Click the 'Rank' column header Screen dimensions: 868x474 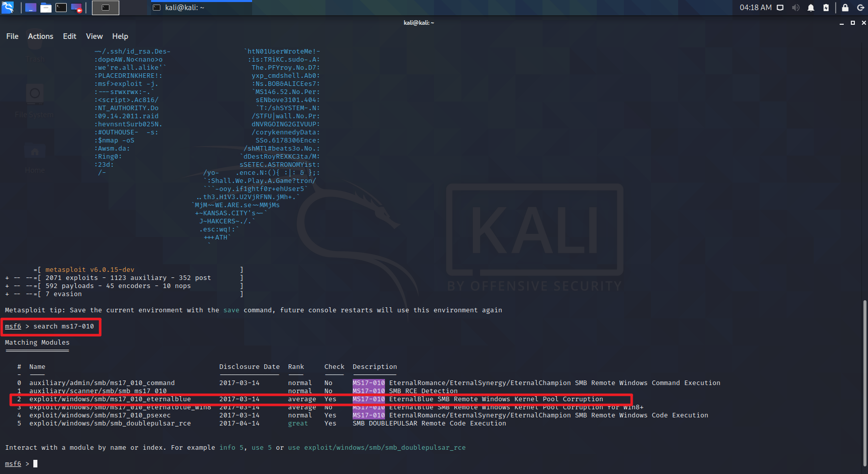click(x=296, y=367)
